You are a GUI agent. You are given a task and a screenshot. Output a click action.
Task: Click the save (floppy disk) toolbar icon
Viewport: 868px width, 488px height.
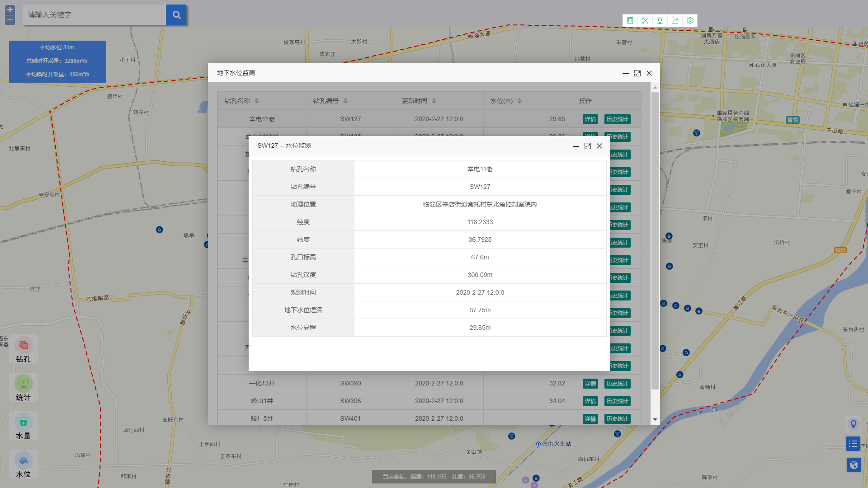660,21
